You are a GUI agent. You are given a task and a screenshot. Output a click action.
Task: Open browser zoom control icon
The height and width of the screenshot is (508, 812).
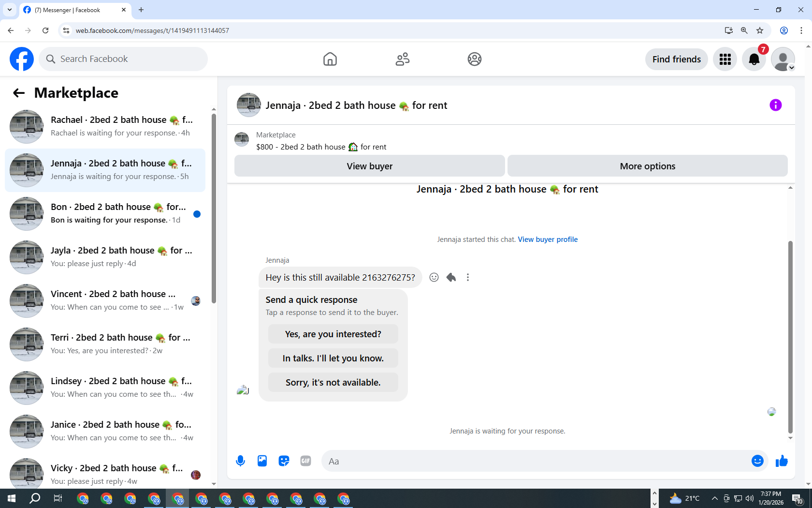744,30
